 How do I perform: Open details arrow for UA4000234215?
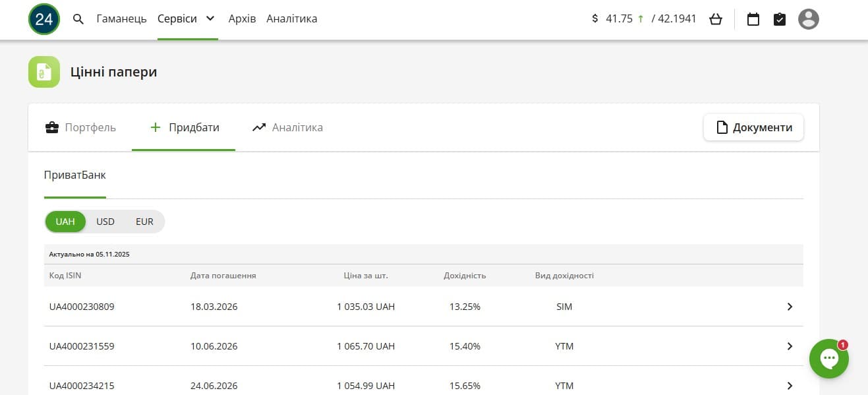click(x=790, y=386)
